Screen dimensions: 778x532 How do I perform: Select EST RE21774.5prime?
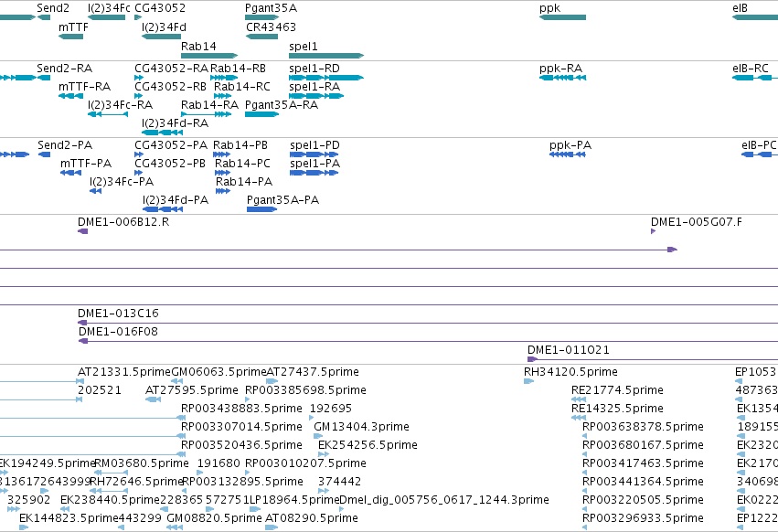click(x=579, y=399)
